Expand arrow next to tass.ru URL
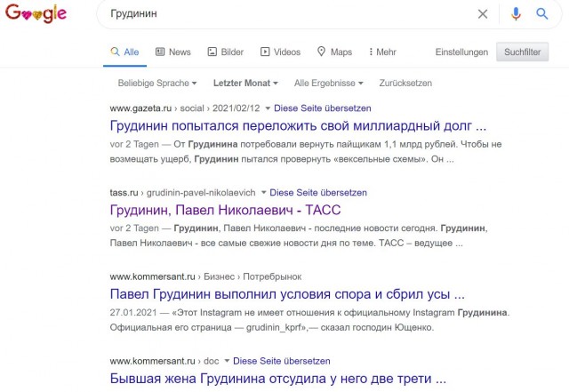 (x=263, y=192)
